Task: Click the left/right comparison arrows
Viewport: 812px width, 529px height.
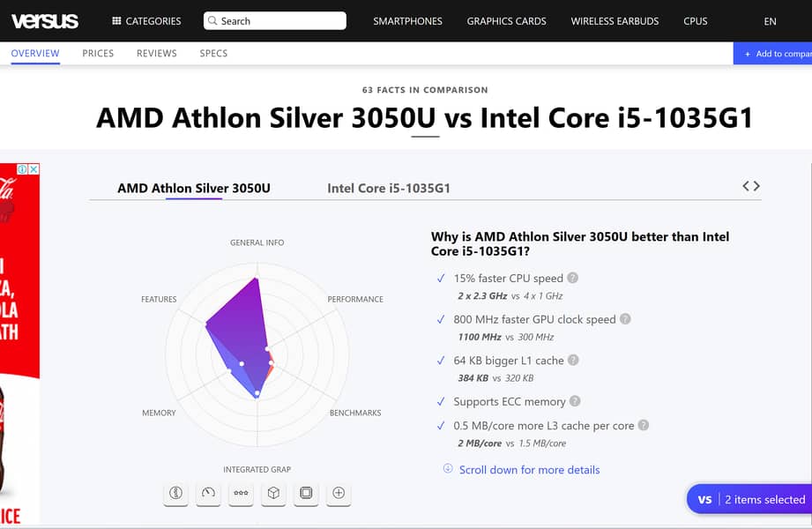Action: point(751,186)
